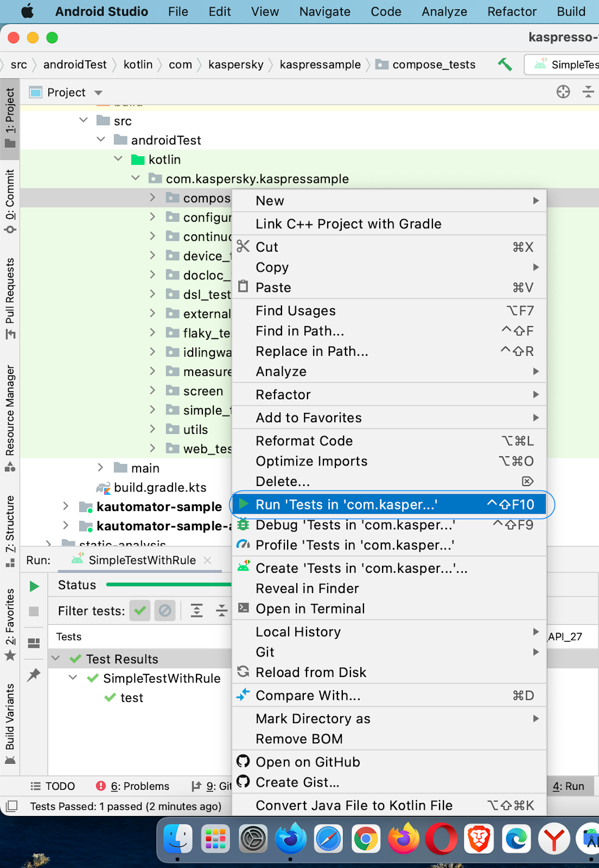Open the Favorites side tab
The height and width of the screenshot is (868, 599).
click(10, 624)
